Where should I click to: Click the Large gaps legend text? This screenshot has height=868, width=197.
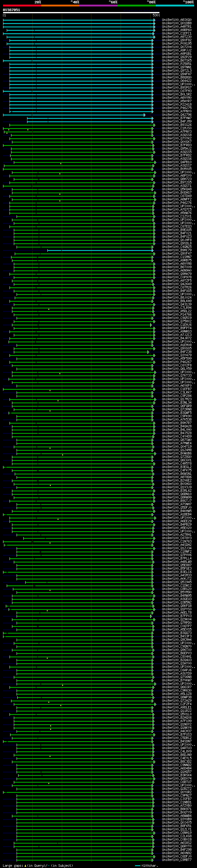click(x=38, y=866)
